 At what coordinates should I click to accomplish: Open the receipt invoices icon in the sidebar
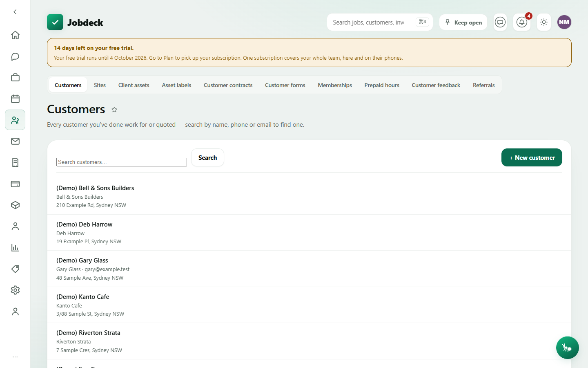pyautogui.click(x=15, y=163)
